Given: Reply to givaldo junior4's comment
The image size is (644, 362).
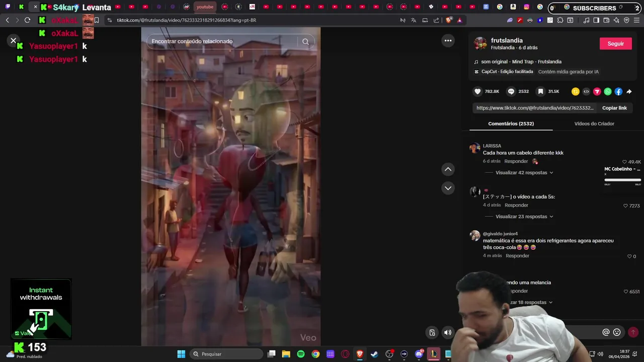Looking at the screenshot, I should (517, 256).
